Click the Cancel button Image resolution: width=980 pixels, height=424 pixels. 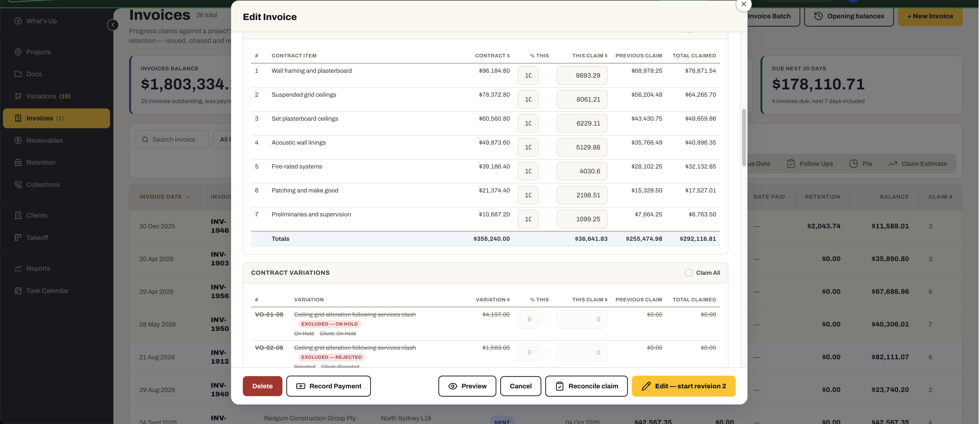pyautogui.click(x=520, y=386)
